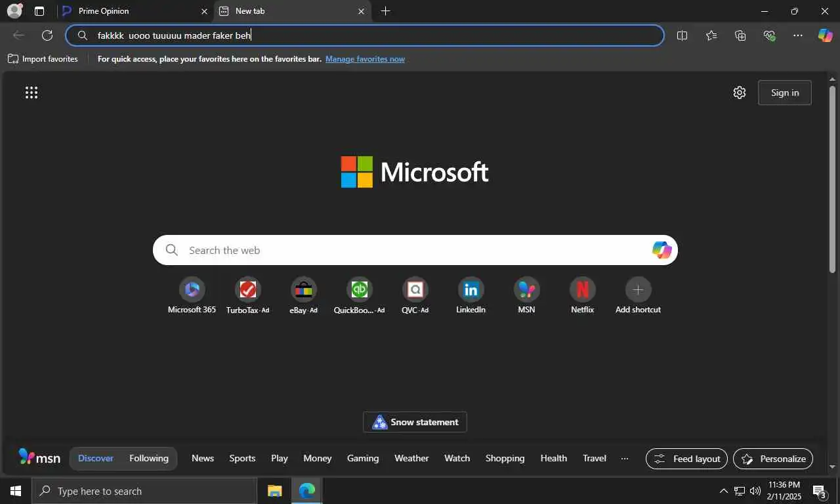This screenshot has width=840, height=504.
Task: Open MSN shortcut tile
Action: 526,295
